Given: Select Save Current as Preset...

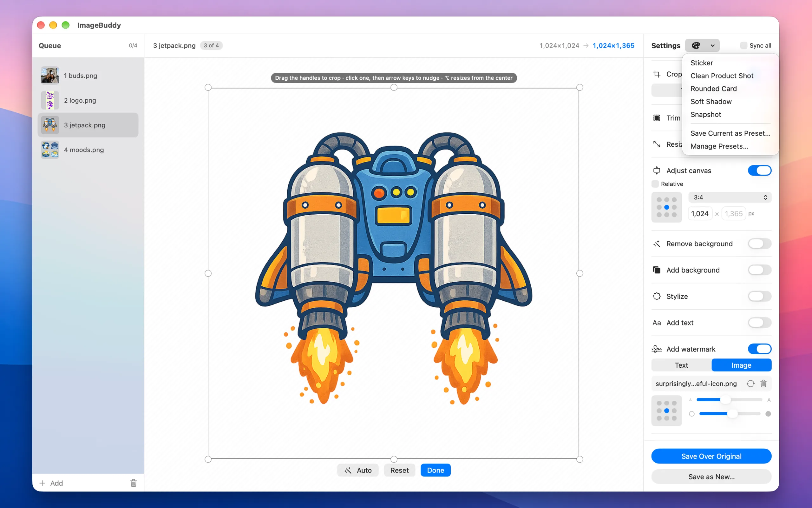Looking at the screenshot, I should pyautogui.click(x=730, y=133).
